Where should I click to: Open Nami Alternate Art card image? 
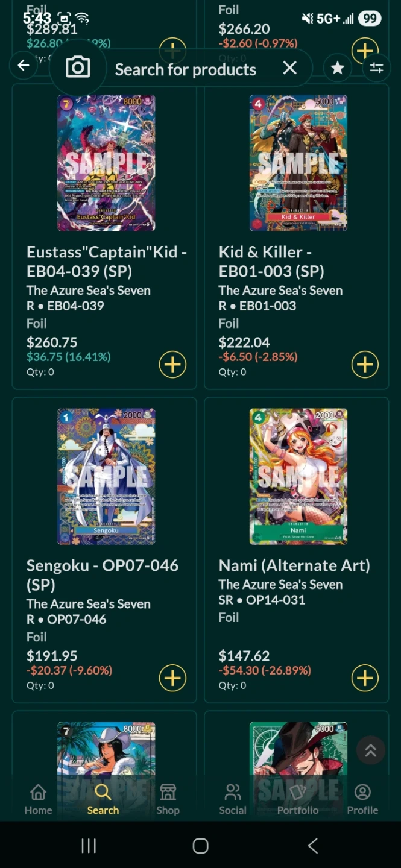298,476
